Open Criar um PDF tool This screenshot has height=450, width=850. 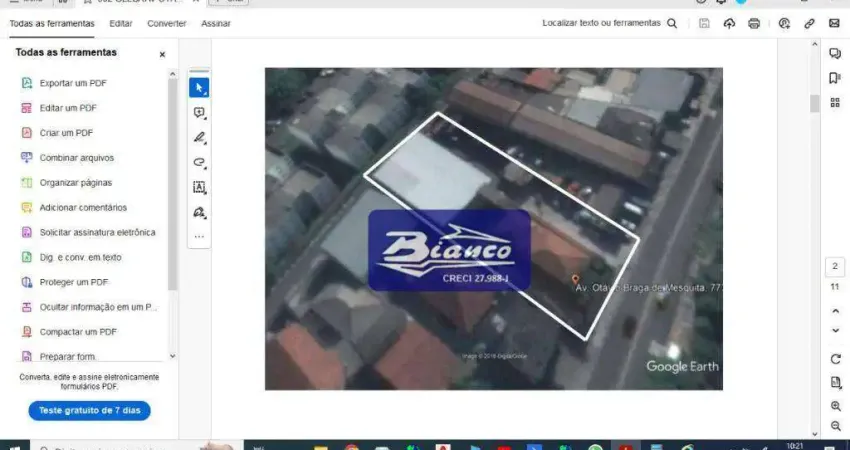(57, 133)
